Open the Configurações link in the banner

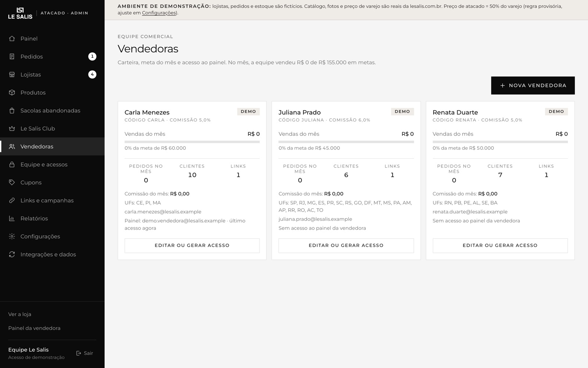[159, 13]
